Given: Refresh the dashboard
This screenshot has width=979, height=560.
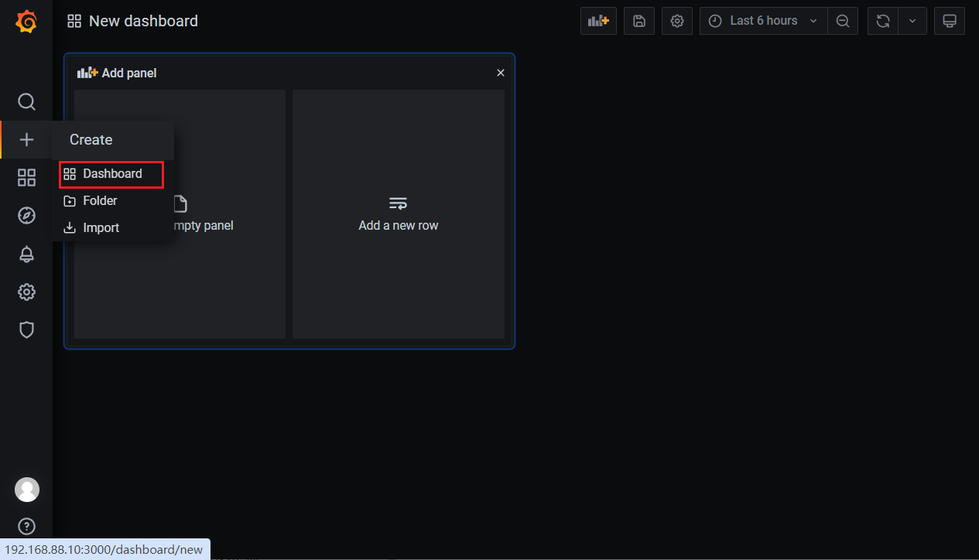Looking at the screenshot, I should point(883,21).
